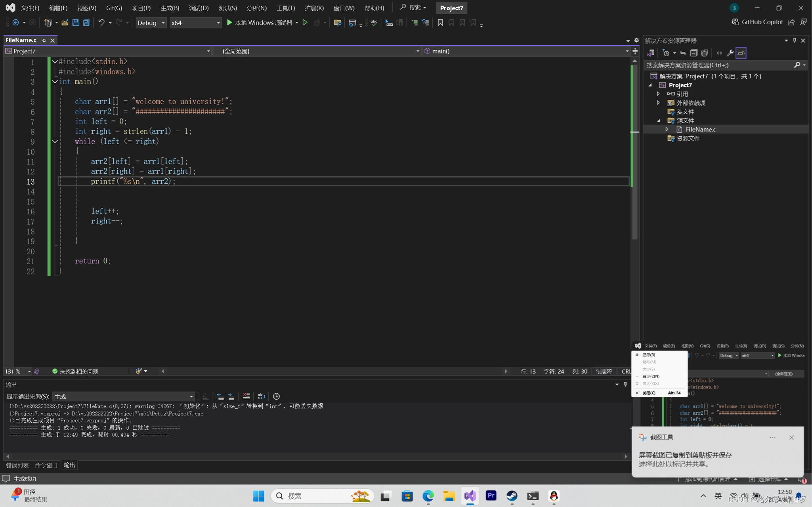Open the Git(G) menu
This screenshot has width=812, height=507.
click(114, 8)
